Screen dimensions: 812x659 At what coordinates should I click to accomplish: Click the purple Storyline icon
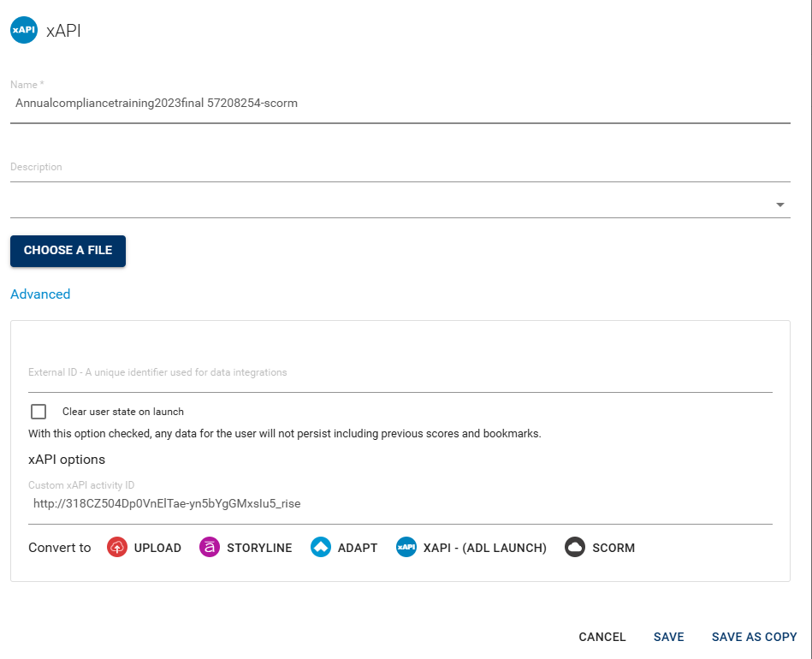210,547
